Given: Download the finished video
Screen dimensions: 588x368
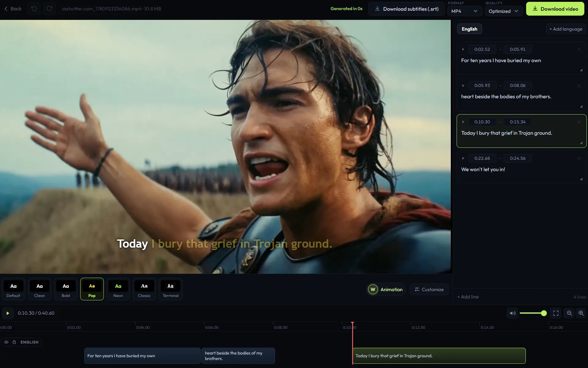Looking at the screenshot, I should point(555,9).
